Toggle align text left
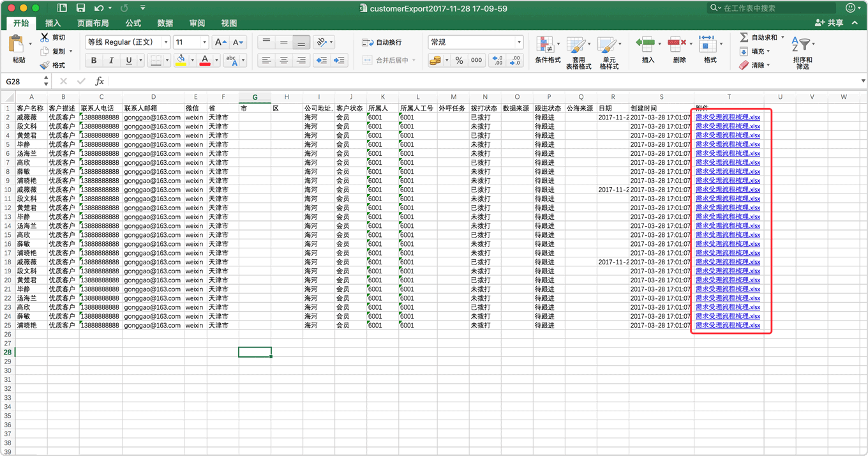The width and height of the screenshot is (868, 456). tap(266, 60)
